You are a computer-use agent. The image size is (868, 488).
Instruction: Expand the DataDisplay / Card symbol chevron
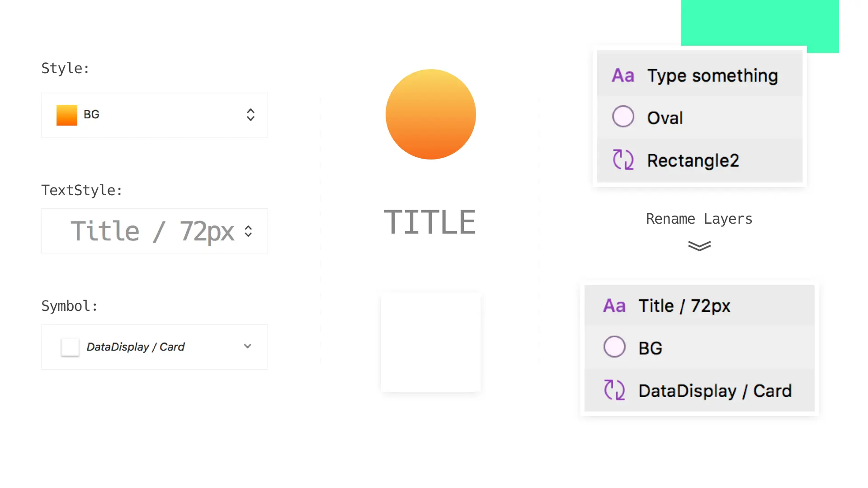tap(247, 347)
